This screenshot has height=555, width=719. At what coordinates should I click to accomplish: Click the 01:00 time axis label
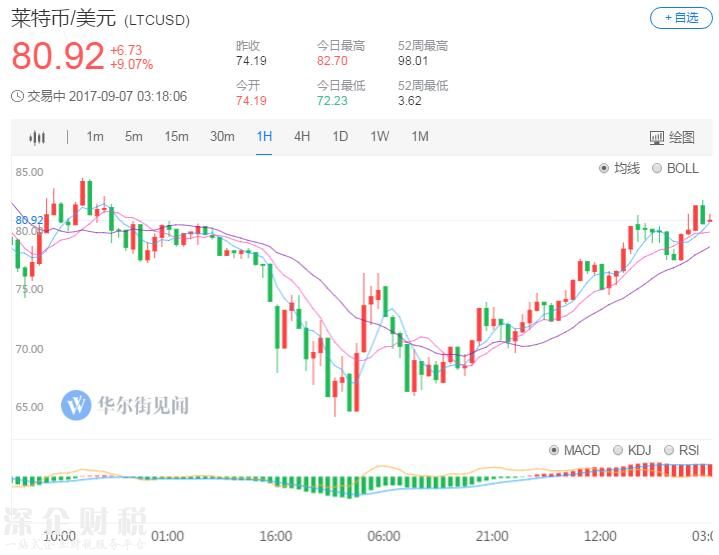[167, 536]
